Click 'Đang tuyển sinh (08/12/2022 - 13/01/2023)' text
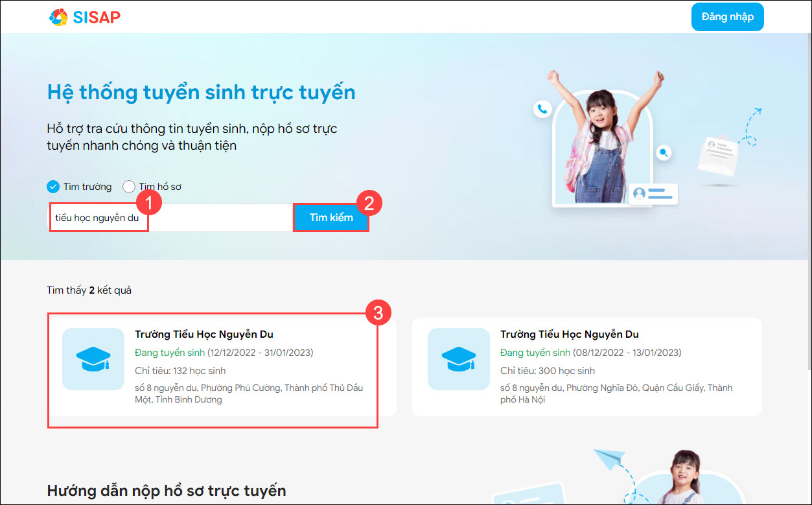 [x=591, y=353]
